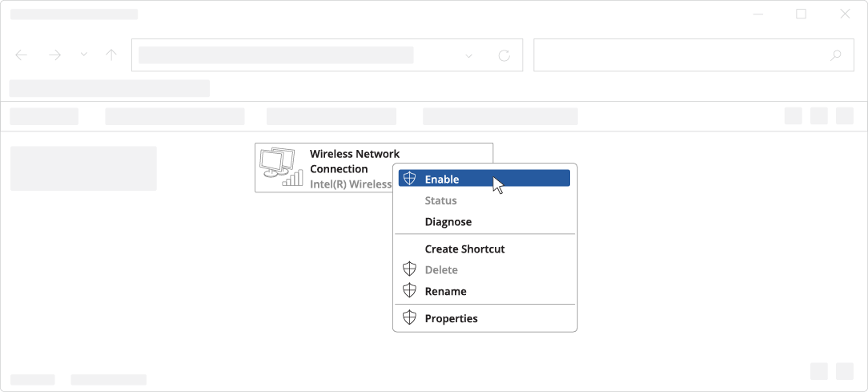
Task: Click the Up directory arrow
Action: click(x=111, y=55)
